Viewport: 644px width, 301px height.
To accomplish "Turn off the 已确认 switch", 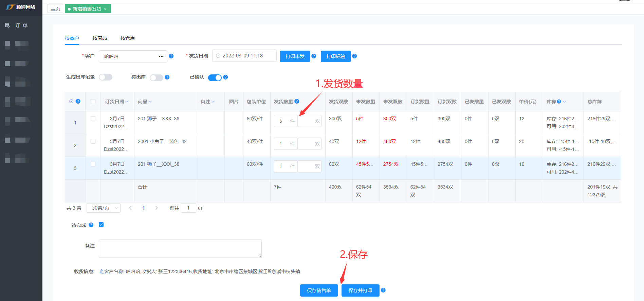I will (215, 77).
